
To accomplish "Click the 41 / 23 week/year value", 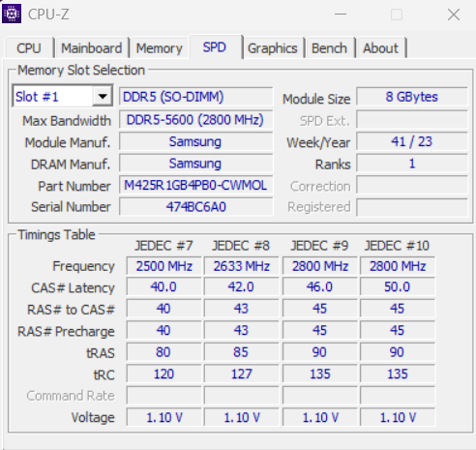I will click(x=412, y=141).
